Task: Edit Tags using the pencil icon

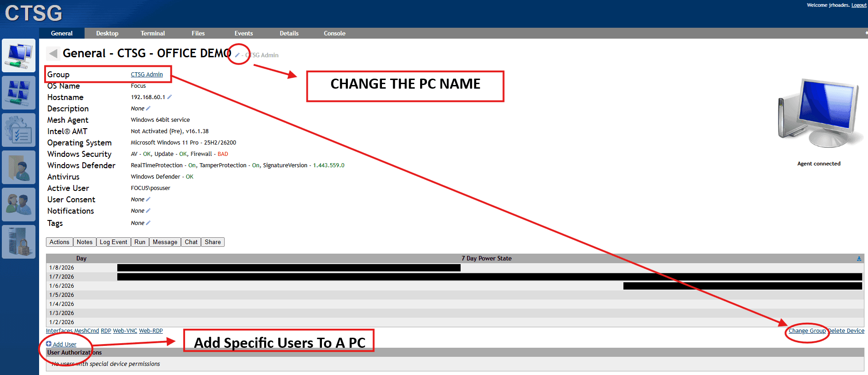Action: coord(148,223)
